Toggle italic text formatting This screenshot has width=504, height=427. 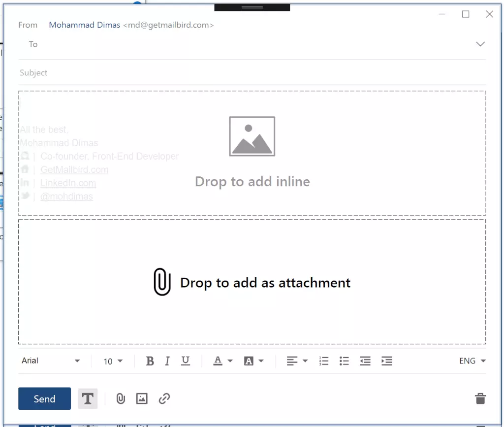coord(167,361)
